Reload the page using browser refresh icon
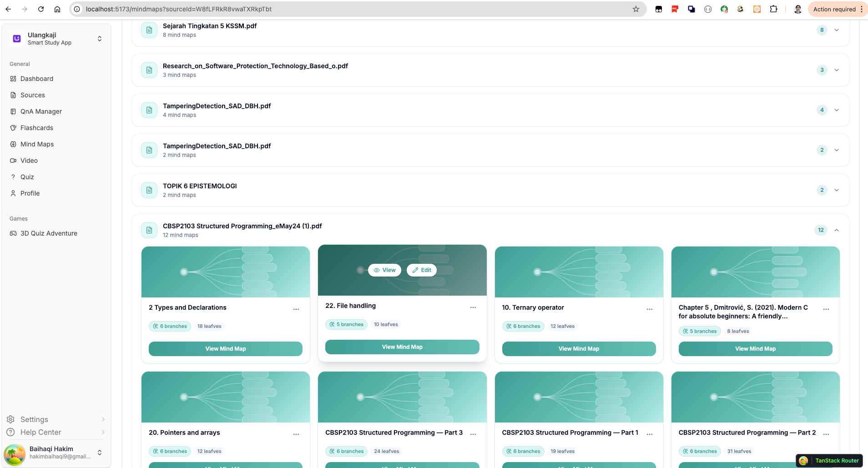 (x=41, y=9)
